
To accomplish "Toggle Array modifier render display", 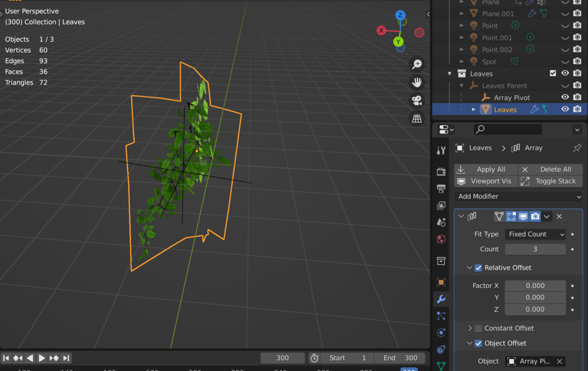I will [535, 217].
